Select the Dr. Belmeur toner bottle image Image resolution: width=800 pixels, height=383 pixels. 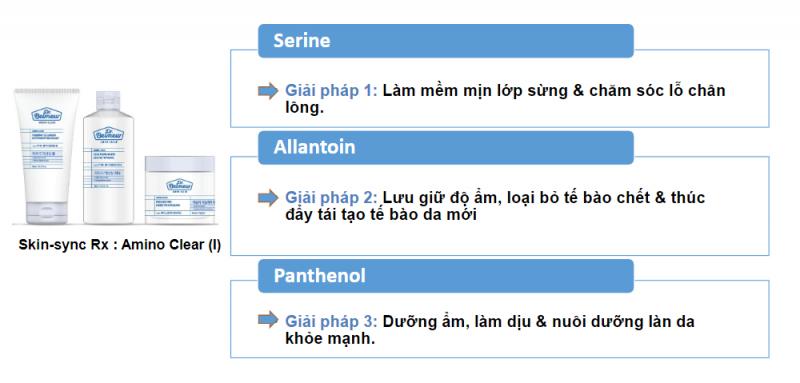(x=109, y=157)
